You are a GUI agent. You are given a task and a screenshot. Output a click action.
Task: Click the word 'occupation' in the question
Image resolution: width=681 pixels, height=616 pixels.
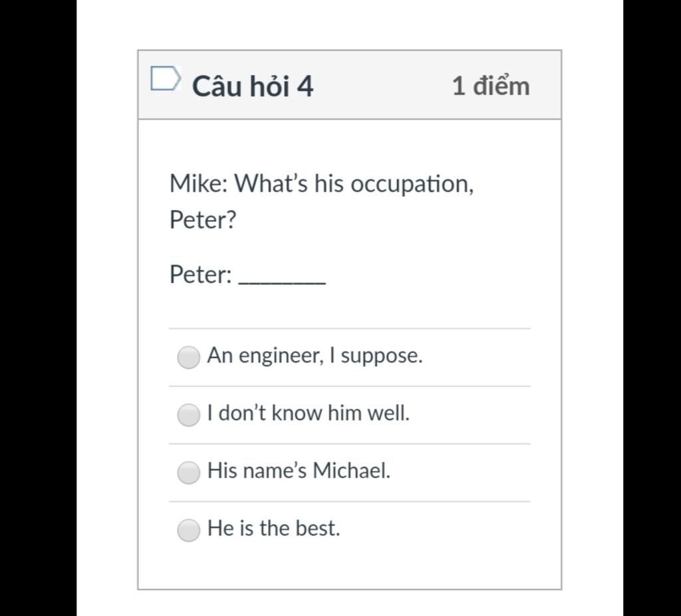click(x=411, y=185)
